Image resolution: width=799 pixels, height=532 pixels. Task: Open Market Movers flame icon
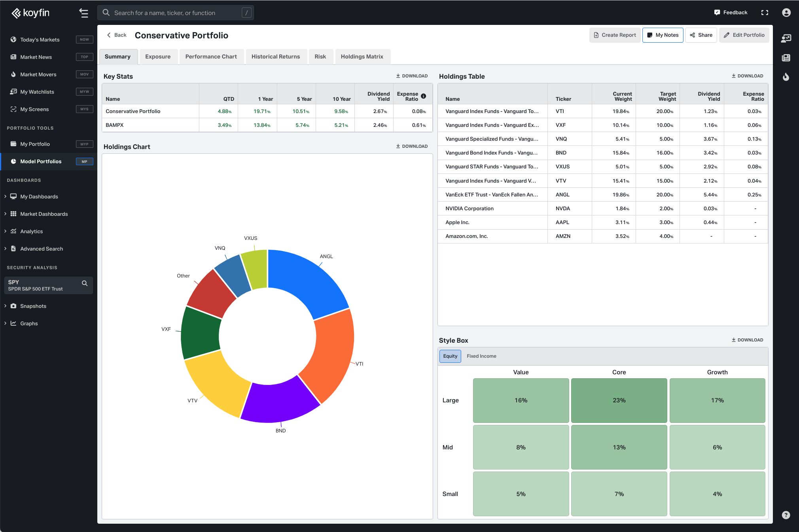(13, 74)
